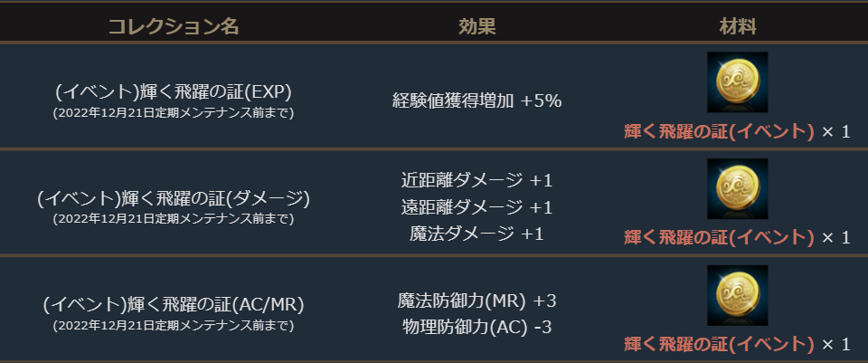868x363 pixels.
Task: Select the 材料 column header
Action: (737, 26)
